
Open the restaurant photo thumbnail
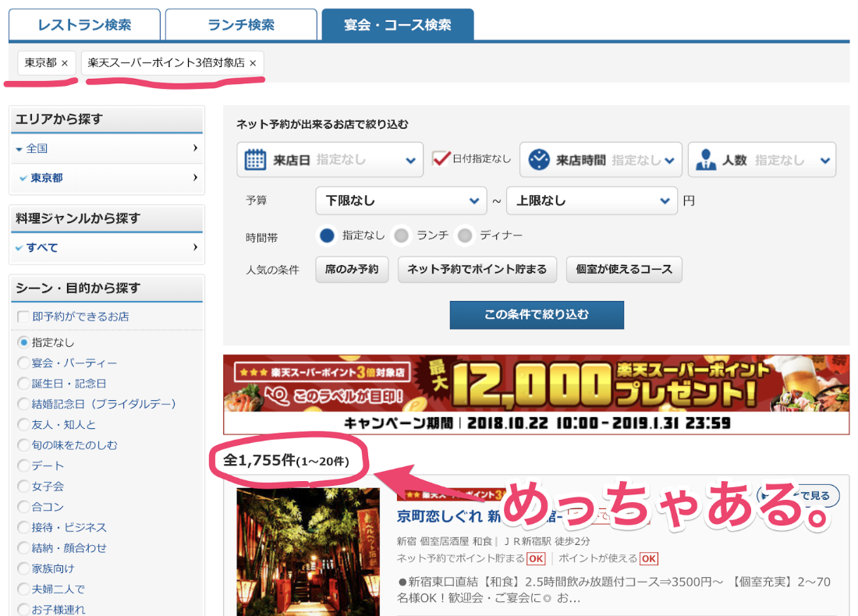(308, 552)
